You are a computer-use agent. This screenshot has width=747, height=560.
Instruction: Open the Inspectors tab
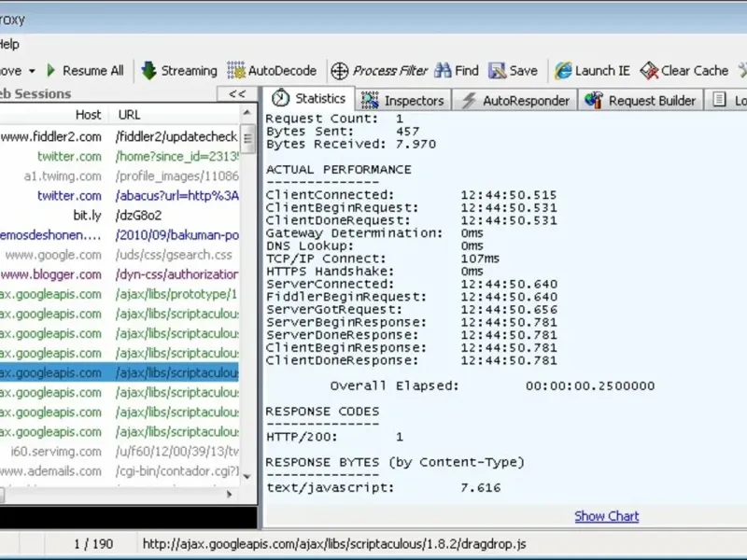(402, 101)
